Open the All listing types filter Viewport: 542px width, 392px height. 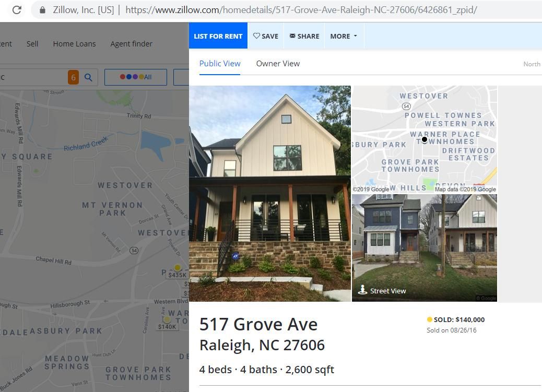click(136, 77)
